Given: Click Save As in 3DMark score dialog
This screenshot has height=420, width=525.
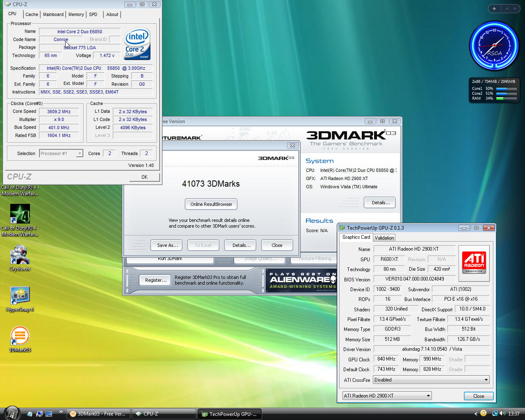Looking at the screenshot, I should [x=167, y=245].
